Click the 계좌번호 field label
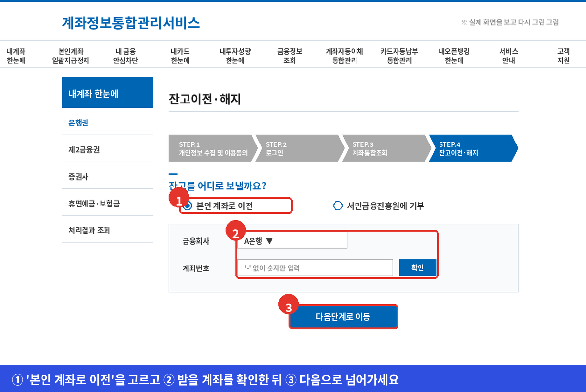This screenshot has height=392, width=586. click(x=196, y=268)
